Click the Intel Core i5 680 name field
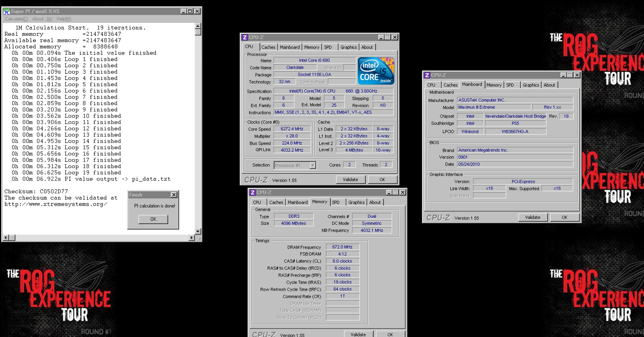The width and height of the screenshot is (644, 337). pos(314,60)
